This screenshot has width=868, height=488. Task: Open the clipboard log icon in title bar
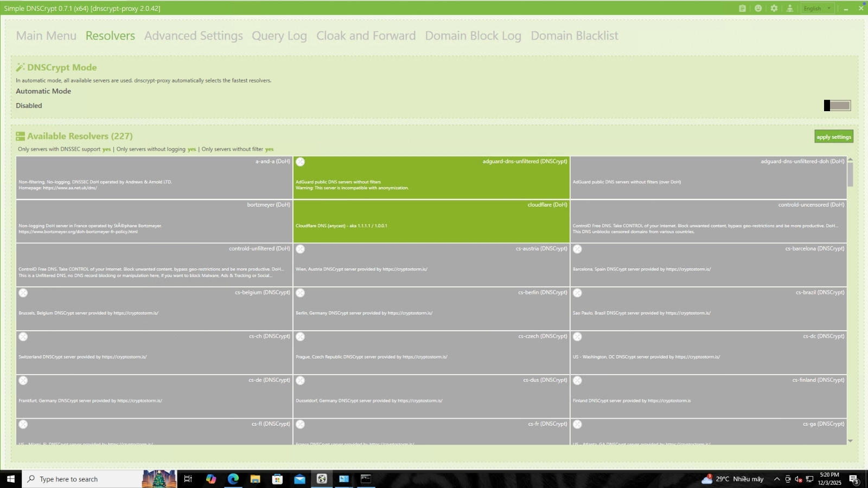tap(742, 8)
